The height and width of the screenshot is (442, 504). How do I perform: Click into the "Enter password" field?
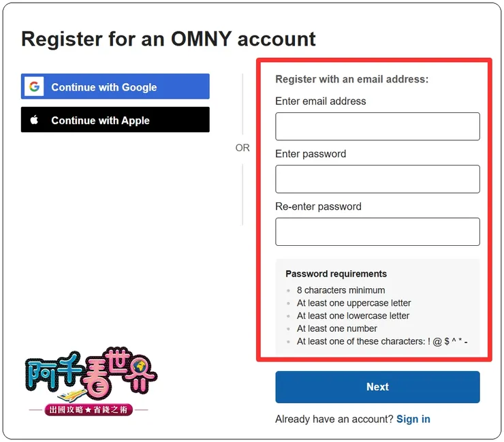pos(377,179)
